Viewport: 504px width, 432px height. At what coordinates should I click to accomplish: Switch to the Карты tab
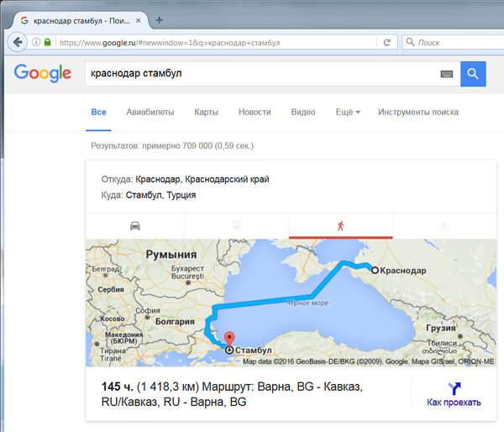click(206, 112)
